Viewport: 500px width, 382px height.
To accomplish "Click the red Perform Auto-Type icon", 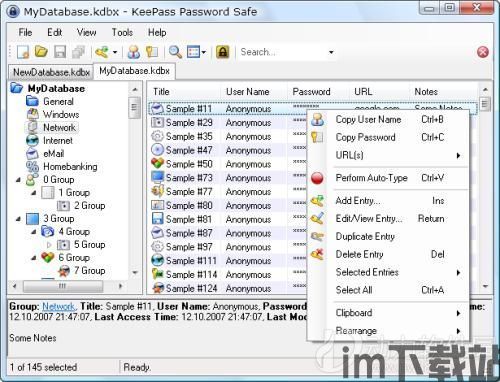I will tap(317, 178).
